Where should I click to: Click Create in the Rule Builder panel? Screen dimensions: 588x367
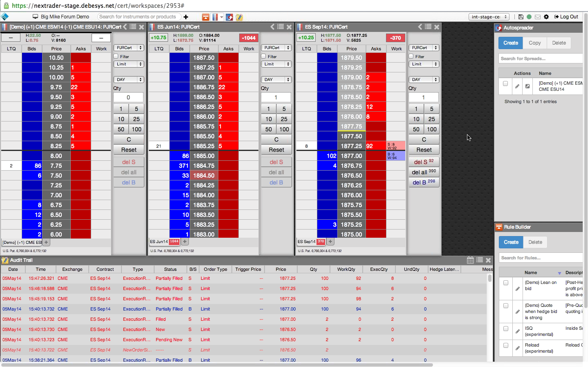[511, 242]
